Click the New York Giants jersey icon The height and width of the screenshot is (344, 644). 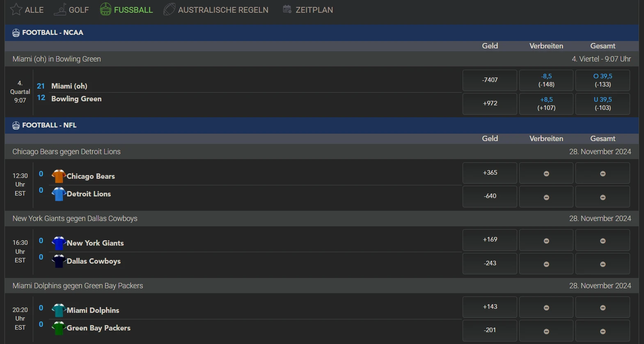click(59, 243)
